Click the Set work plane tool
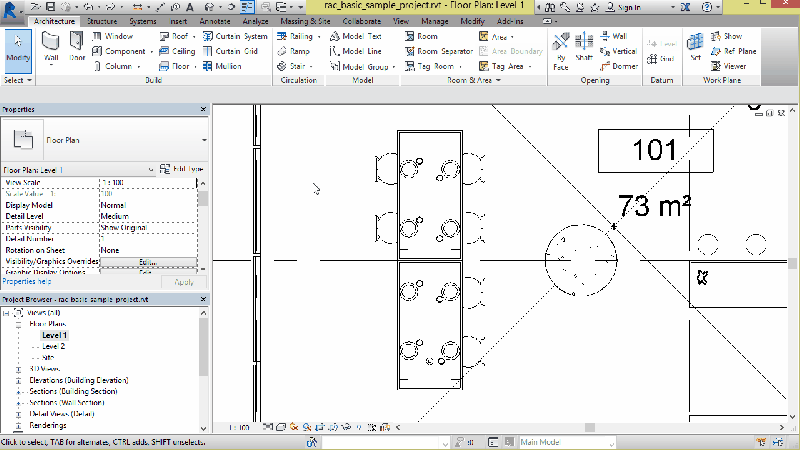The width and height of the screenshot is (800, 450). click(x=695, y=47)
